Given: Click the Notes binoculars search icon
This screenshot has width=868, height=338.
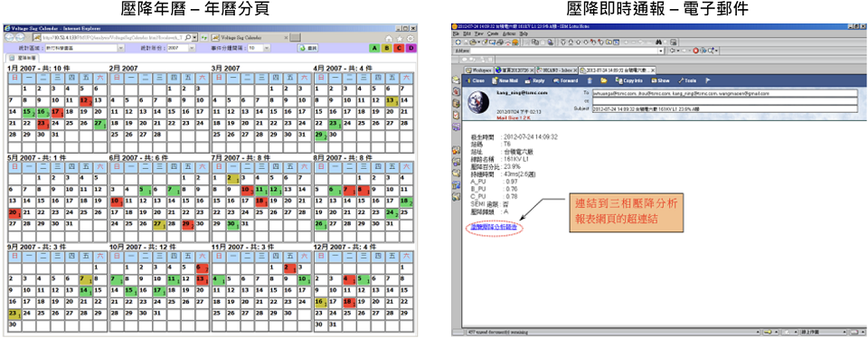Looking at the screenshot, I should click(658, 42).
